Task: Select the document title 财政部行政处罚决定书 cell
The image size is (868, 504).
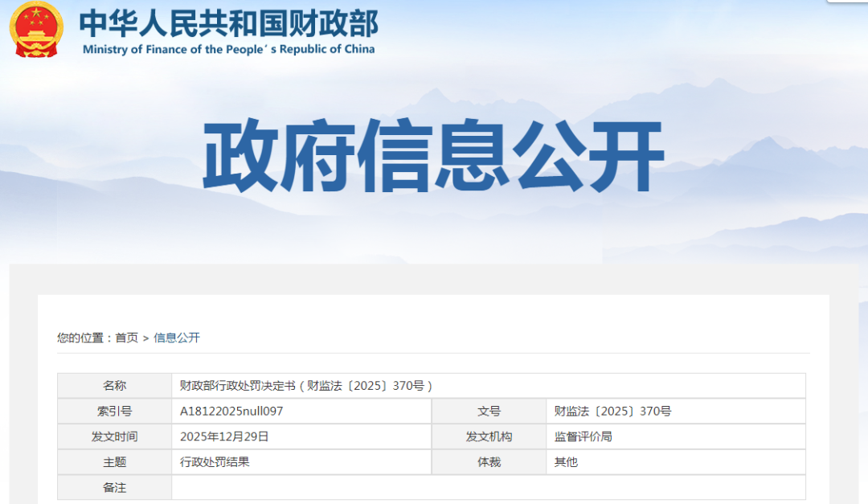Action: 489,386
